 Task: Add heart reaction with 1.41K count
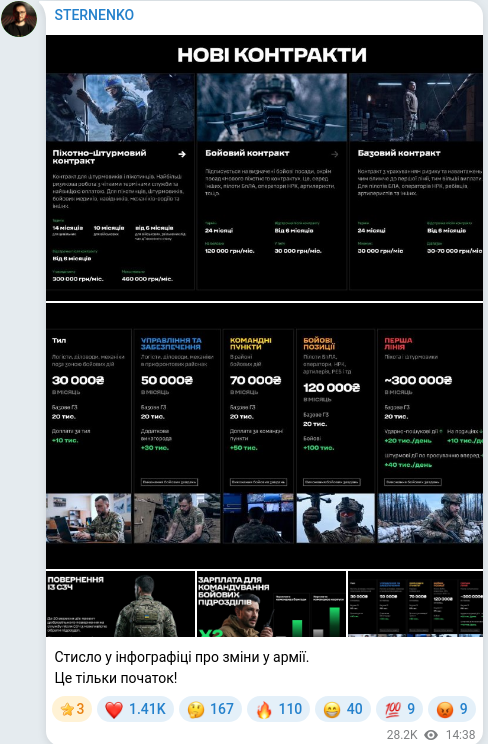(x=135, y=709)
